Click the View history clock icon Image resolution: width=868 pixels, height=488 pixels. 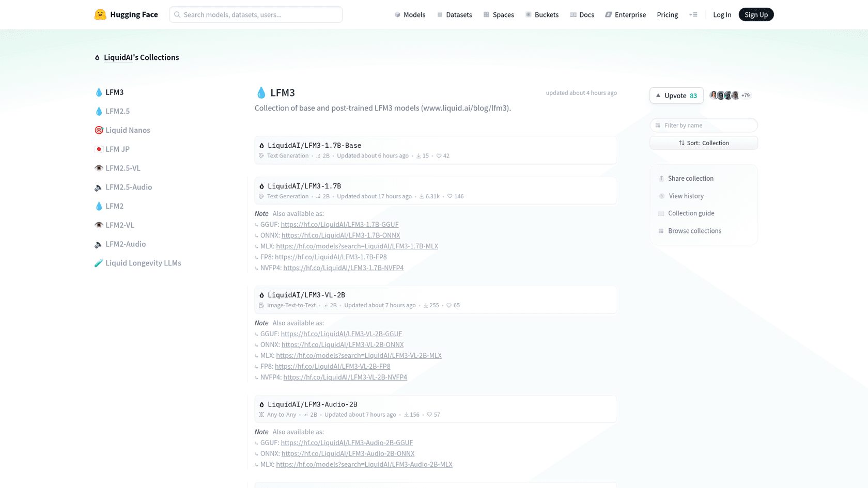pos(661,196)
